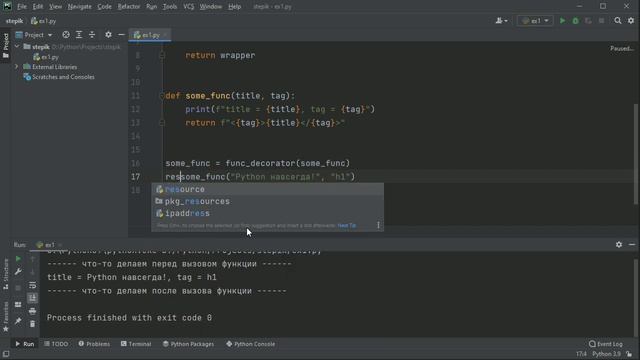640x360 pixels.
Task: Toggle Favorites sidebar stripe button
Action: pyautogui.click(x=6, y=317)
